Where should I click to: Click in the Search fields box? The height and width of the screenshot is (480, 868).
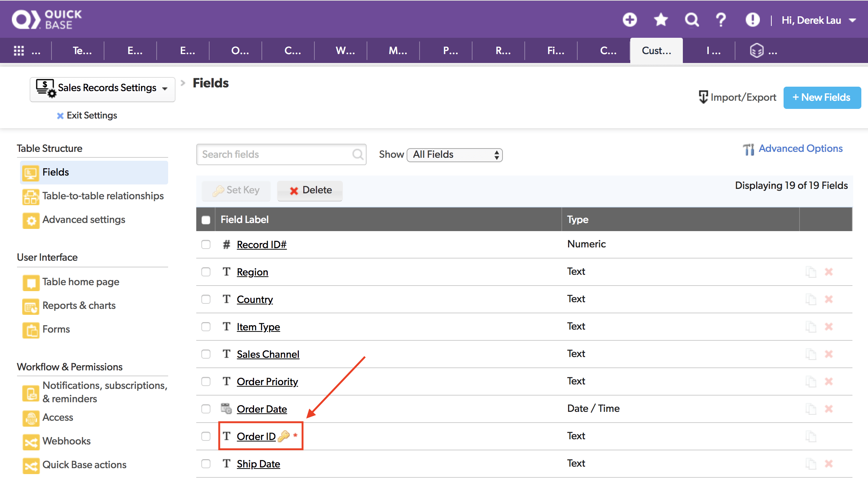point(276,154)
